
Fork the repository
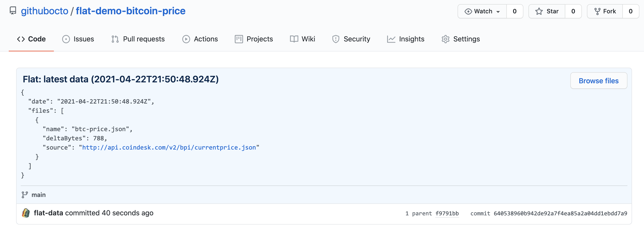point(605,11)
